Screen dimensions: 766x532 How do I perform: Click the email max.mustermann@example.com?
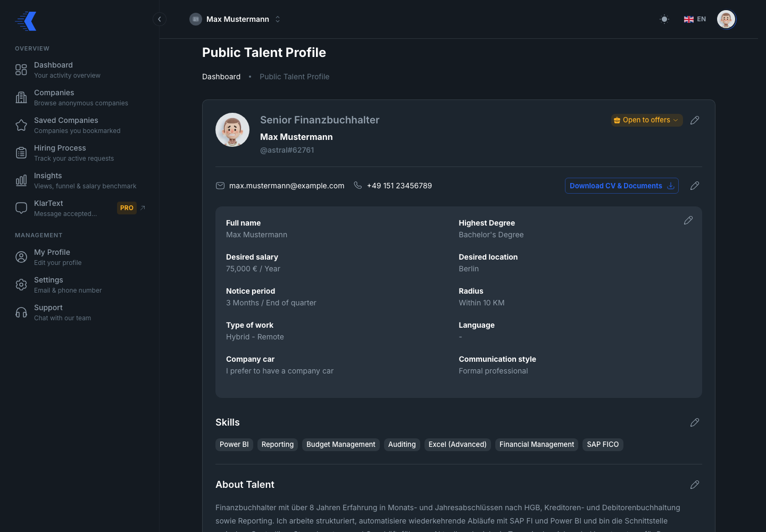287,186
